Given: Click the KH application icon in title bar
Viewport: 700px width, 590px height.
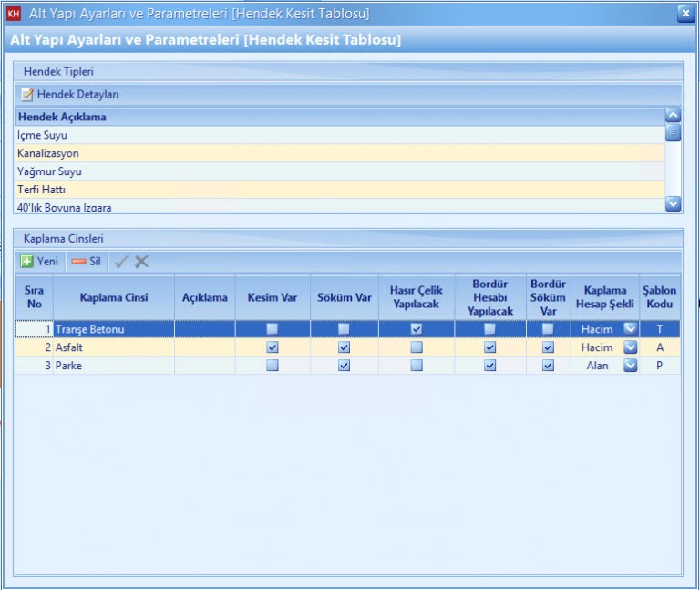Looking at the screenshot, I should (13, 14).
